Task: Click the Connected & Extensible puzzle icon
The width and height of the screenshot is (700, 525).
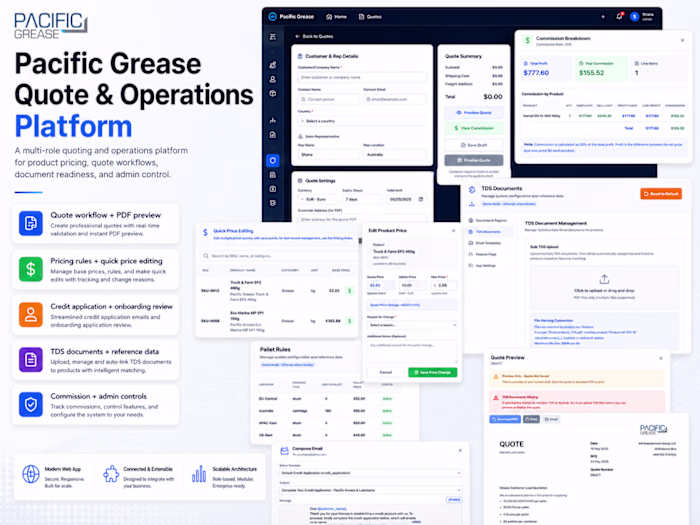Action: pyautogui.click(x=111, y=474)
